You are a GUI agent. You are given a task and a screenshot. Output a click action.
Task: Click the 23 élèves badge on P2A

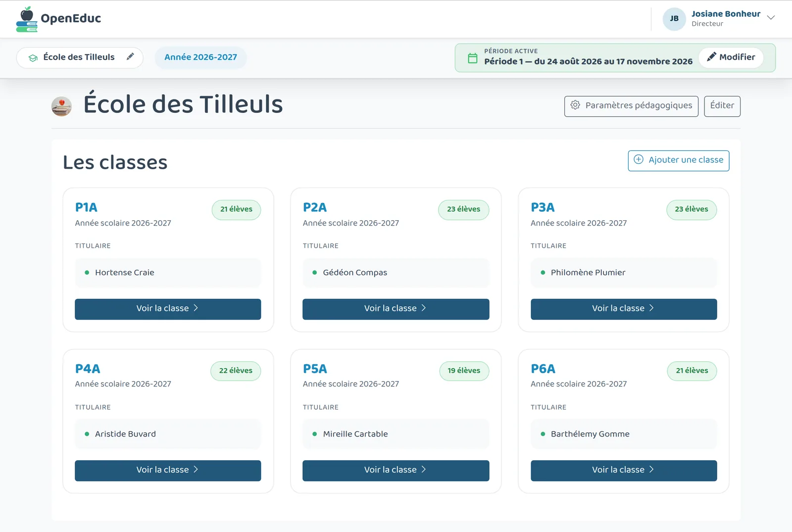point(463,209)
